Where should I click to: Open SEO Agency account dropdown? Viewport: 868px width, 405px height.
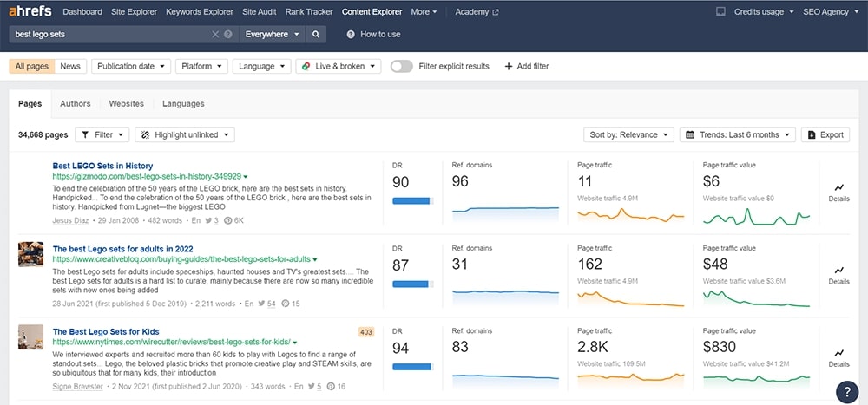pyautogui.click(x=830, y=11)
